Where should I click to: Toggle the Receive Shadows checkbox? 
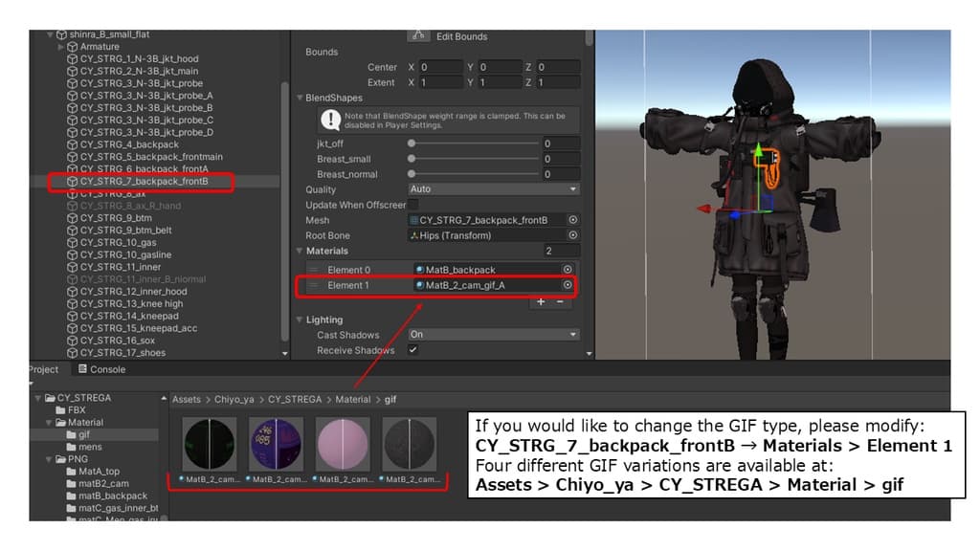(413, 350)
